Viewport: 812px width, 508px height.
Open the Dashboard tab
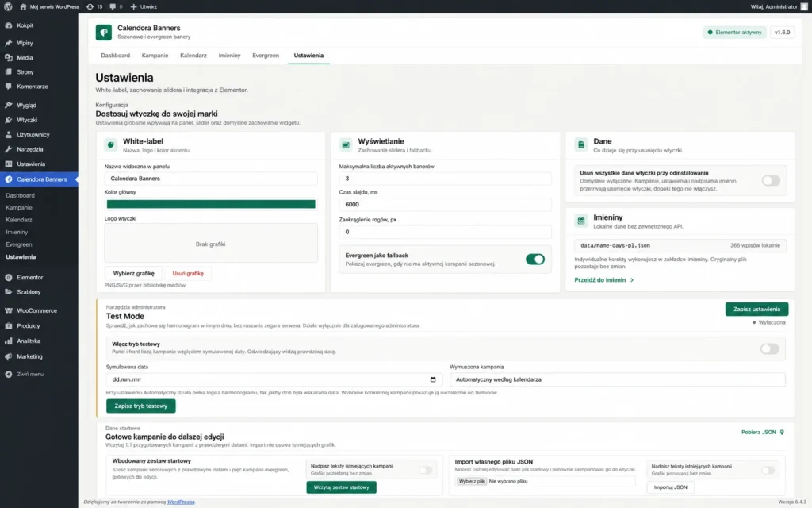pyautogui.click(x=116, y=56)
